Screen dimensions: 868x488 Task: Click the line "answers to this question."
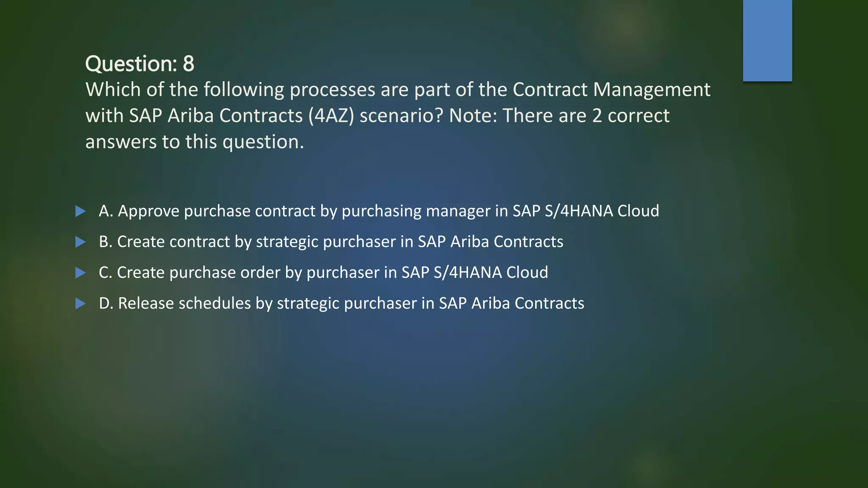tap(195, 142)
